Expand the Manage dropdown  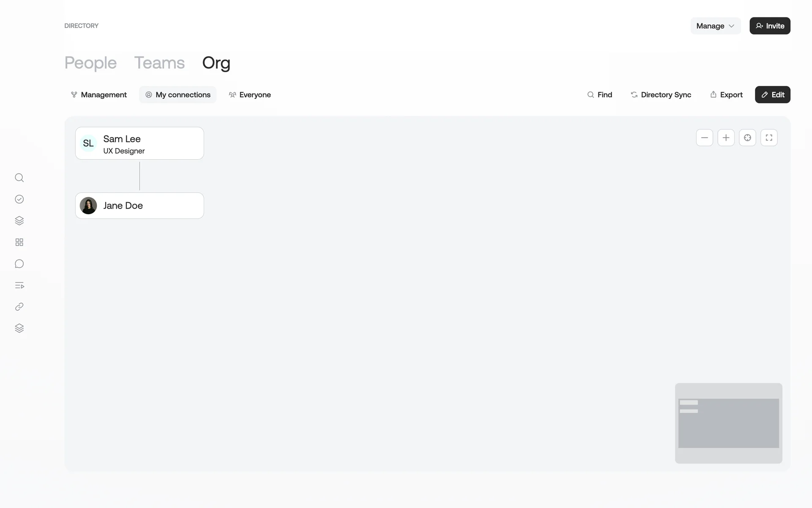click(x=715, y=26)
